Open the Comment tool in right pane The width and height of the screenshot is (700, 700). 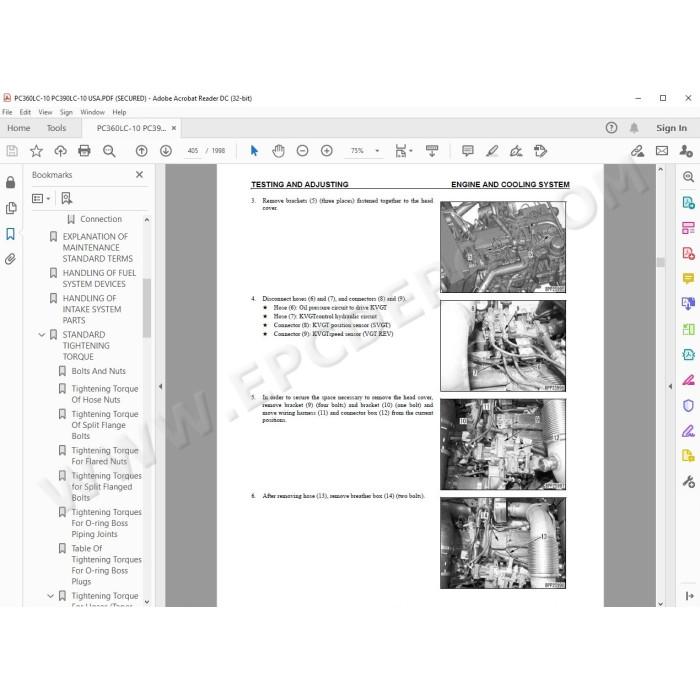688,279
